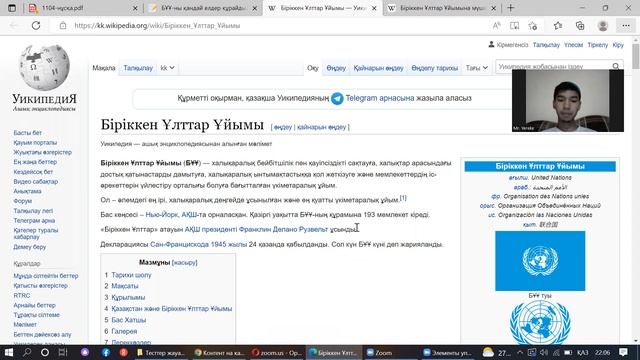Open Edge settings and more menu

click(626, 25)
